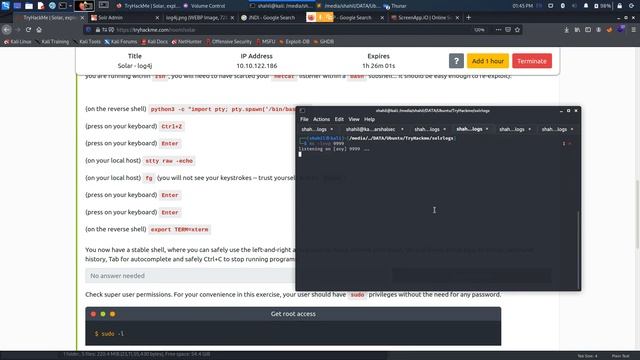
Task: Click the export TERM=xterm code snippet
Action: [180, 229]
